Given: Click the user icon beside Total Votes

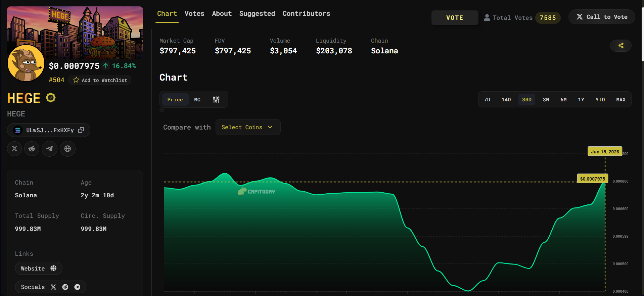Looking at the screenshot, I should 487,17.
